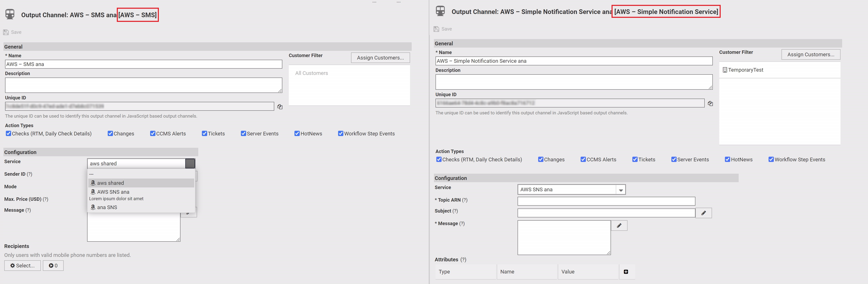
Task: Toggle Server Events checkbox in left panel
Action: pos(243,133)
